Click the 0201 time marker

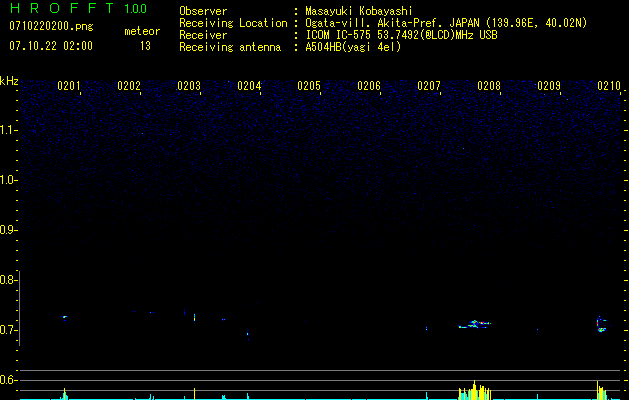pyautogui.click(x=69, y=86)
